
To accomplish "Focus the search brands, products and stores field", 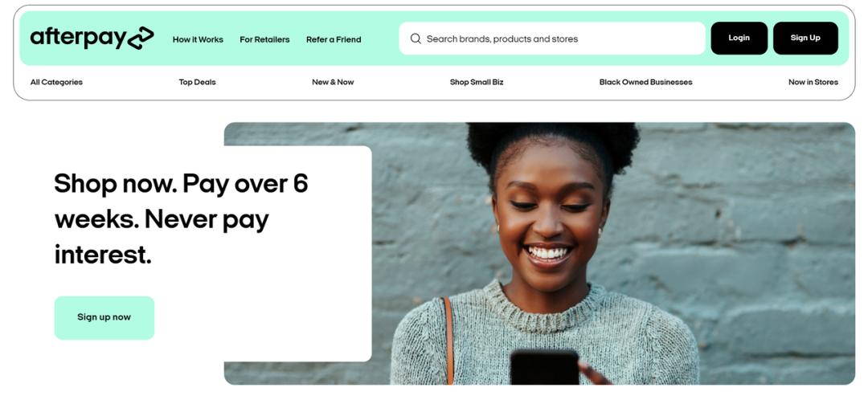I will point(552,39).
